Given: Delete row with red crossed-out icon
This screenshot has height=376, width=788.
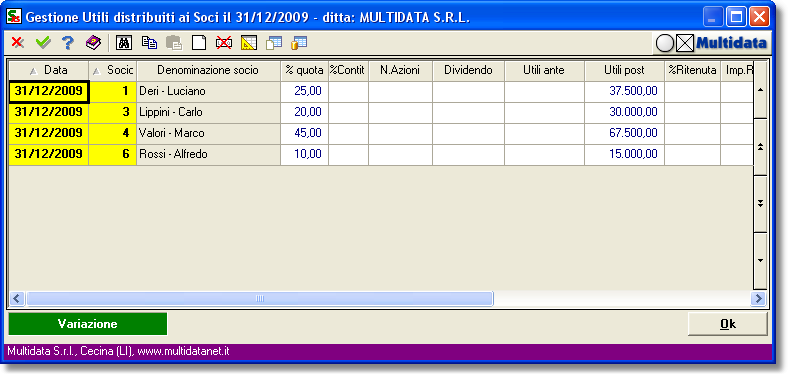Looking at the screenshot, I should (x=224, y=43).
